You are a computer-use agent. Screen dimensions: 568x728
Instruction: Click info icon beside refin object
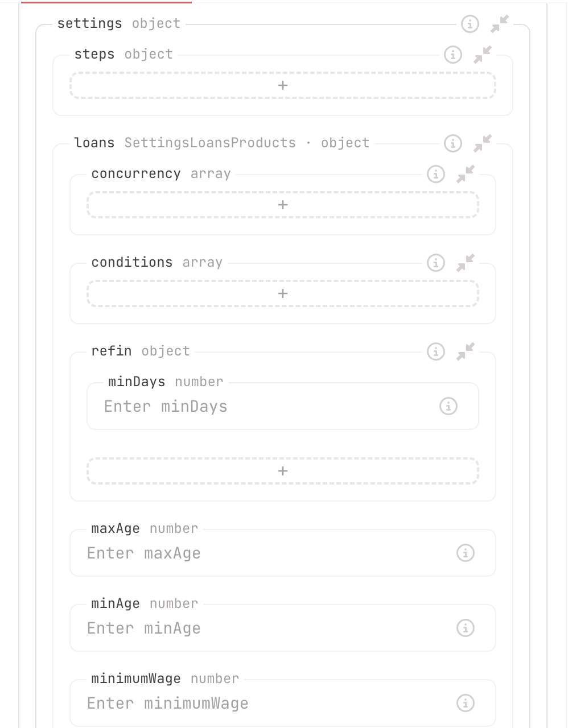coord(435,351)
